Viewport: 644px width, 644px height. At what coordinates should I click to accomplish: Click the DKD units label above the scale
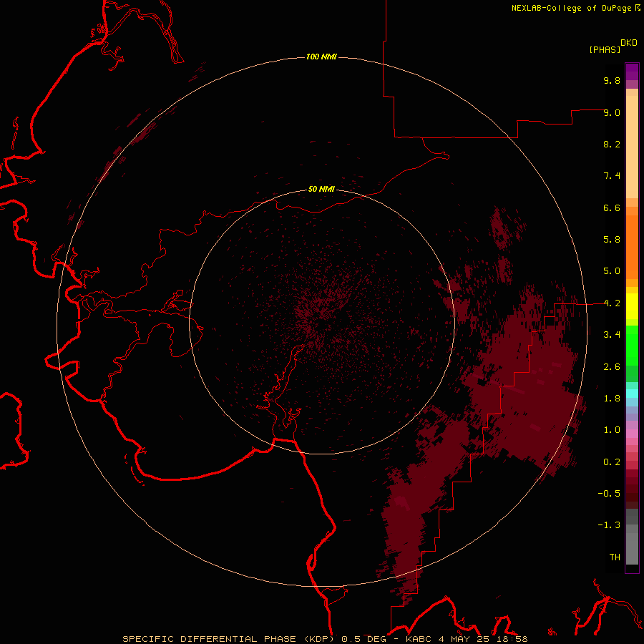[x=629, y=43]
